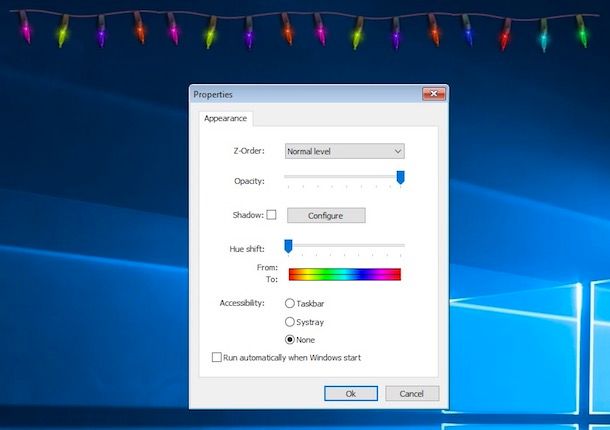Viewport: 610px width, 430px height.
Task: Click the 'Z-Order:' label
Action: point(249,151)
